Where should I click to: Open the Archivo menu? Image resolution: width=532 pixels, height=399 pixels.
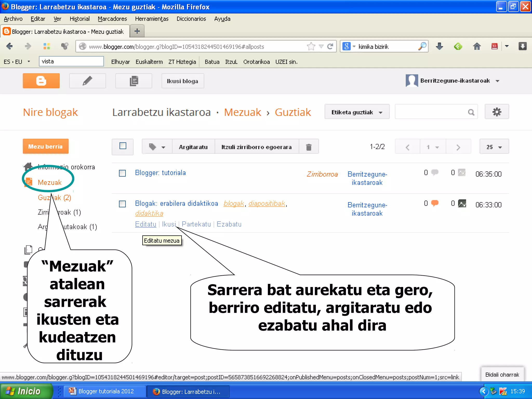(x=13, y=19)
